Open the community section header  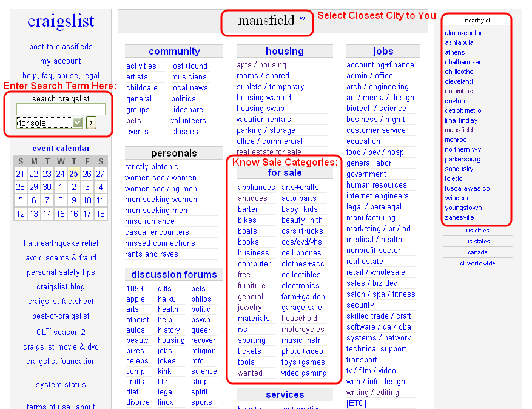tap(174, 51)
